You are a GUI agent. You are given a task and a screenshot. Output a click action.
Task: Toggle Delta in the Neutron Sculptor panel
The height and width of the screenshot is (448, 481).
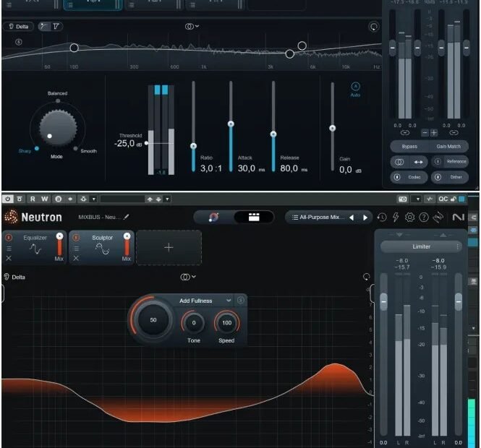14,277
